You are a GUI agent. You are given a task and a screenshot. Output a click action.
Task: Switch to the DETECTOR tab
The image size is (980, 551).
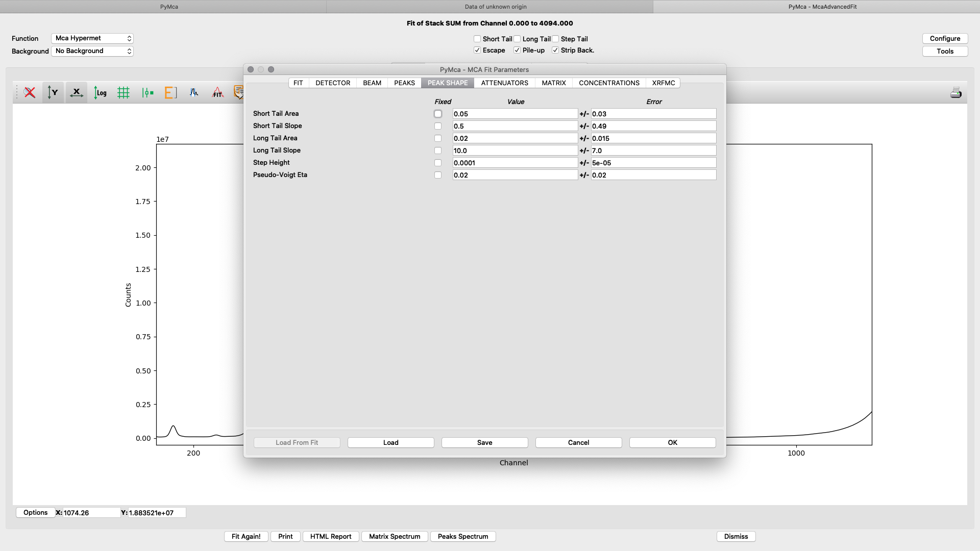pos(333,83)
